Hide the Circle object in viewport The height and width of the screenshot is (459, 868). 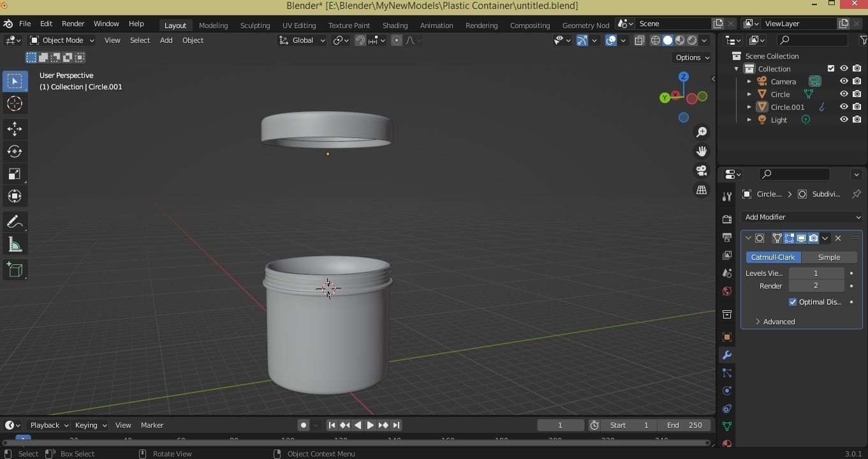(844, 94)
